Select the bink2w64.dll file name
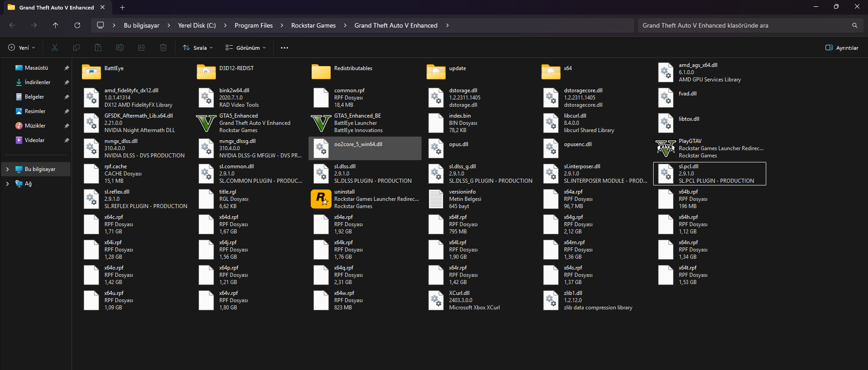868x370 pixels. 234,90
